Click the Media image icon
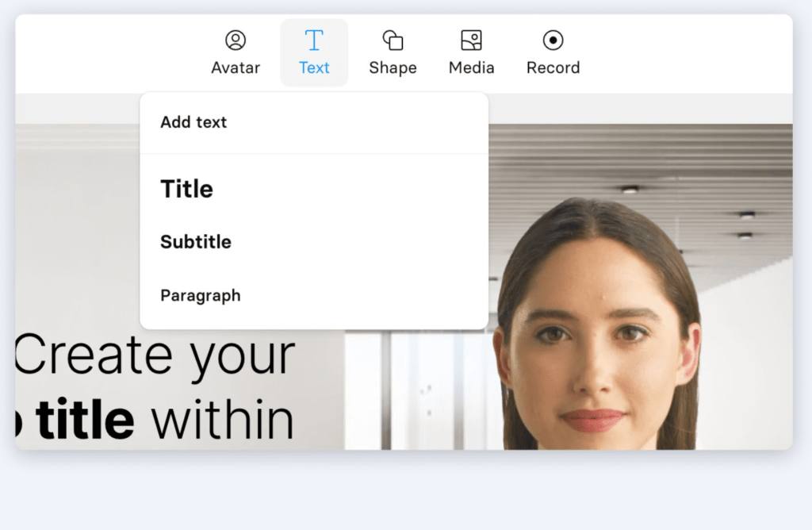 pyautogui.click(x=471, y=40)
